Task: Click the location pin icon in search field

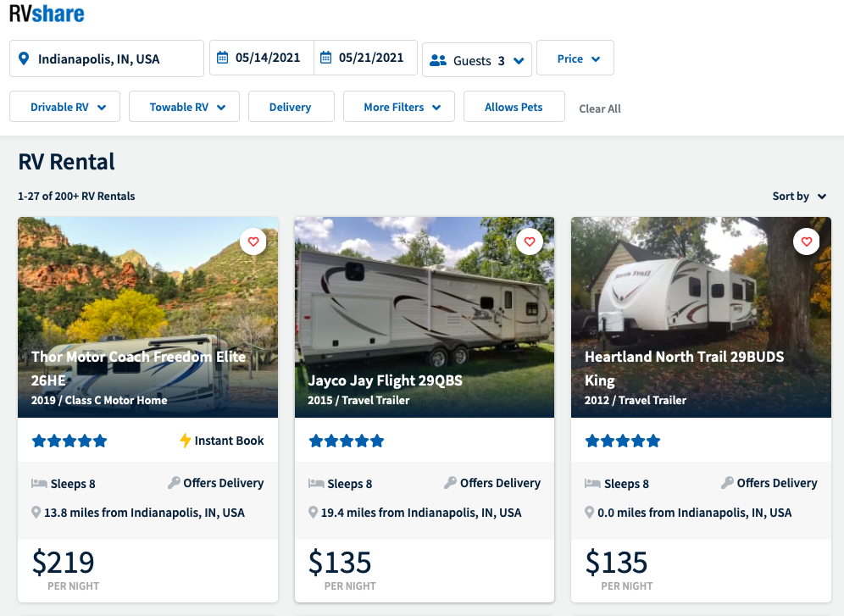Action: coord(24,58)
